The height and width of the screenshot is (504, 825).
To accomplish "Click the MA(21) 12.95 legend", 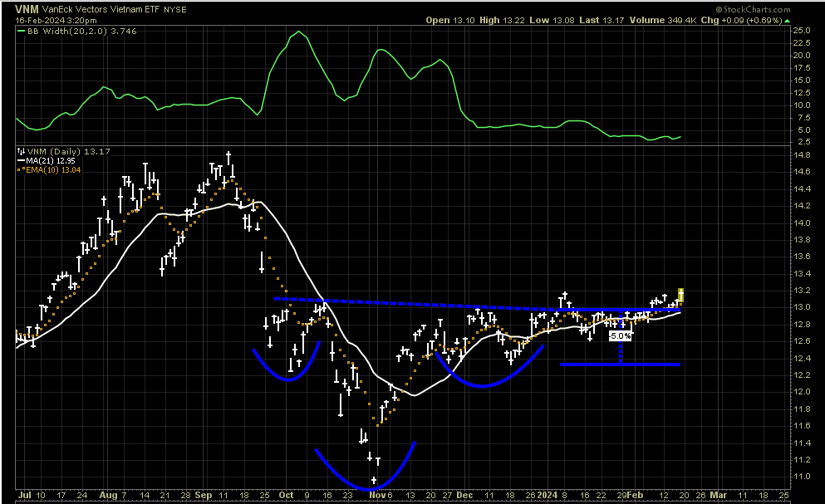I will pyautogui.click(x=50, y=160).
